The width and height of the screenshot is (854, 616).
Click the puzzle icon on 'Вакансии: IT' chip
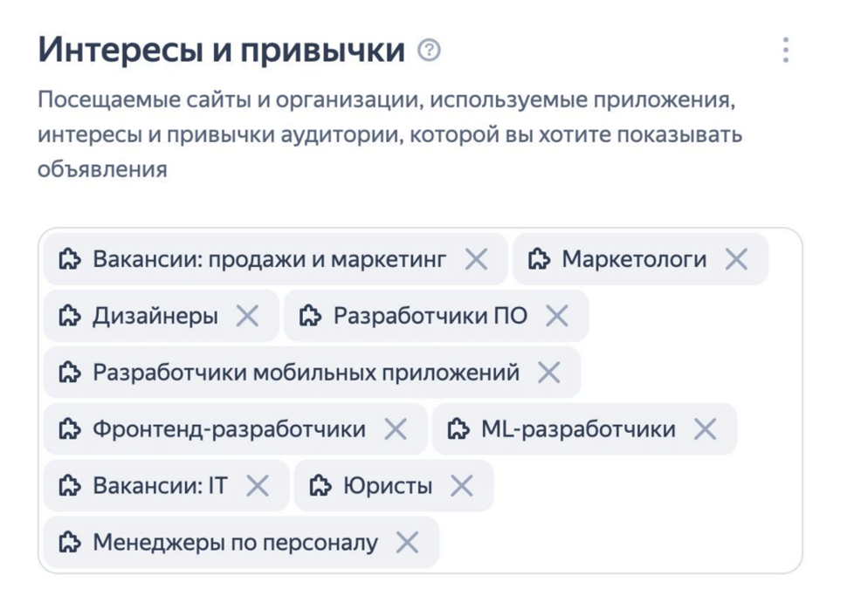[x=69, y=486]
